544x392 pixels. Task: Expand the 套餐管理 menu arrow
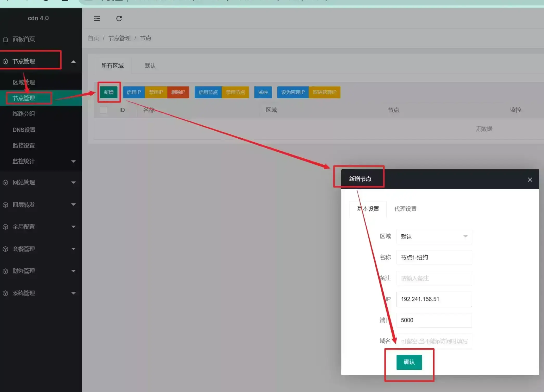point(73,249)
